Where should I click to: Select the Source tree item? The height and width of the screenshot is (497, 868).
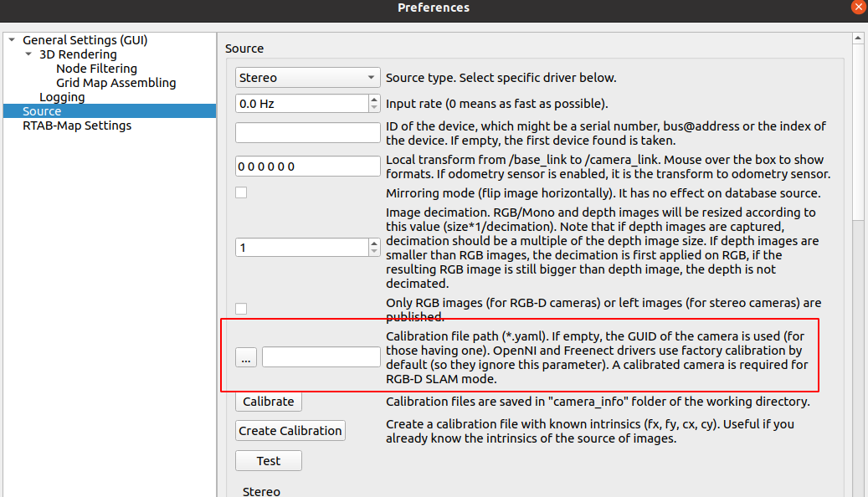point(42,111)
